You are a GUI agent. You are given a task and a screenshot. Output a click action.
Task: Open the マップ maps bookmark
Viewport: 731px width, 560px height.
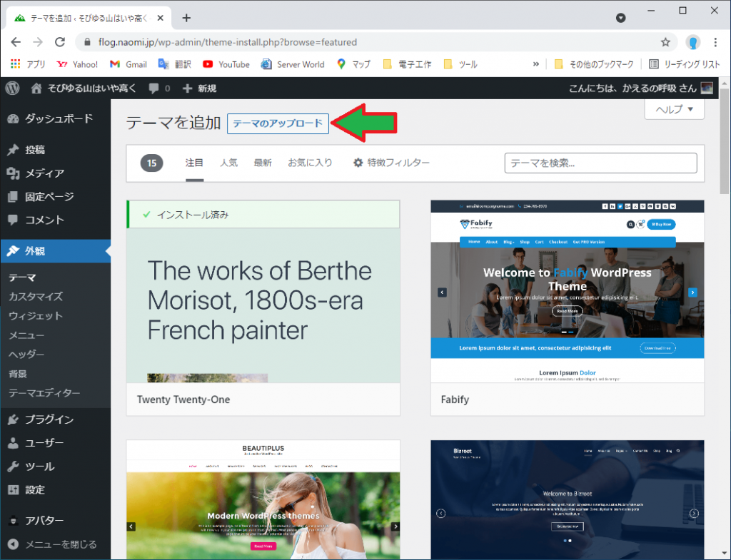click(x=353, y=64)
